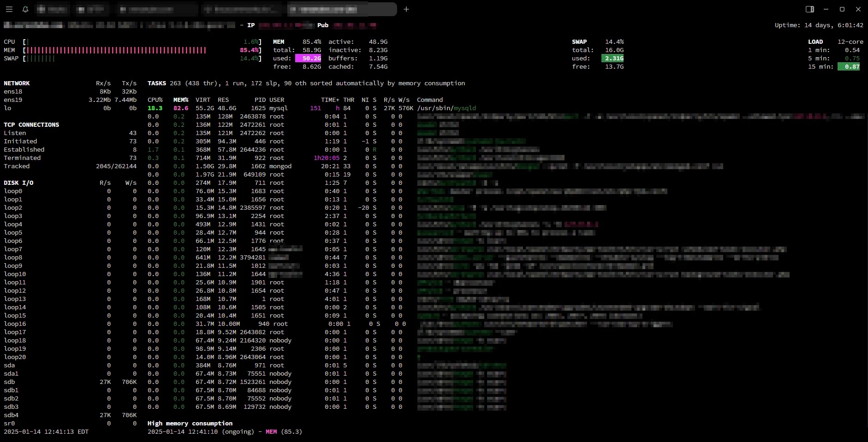Click the CPU% column header
The image size is (868, 442).
point(155,100)
